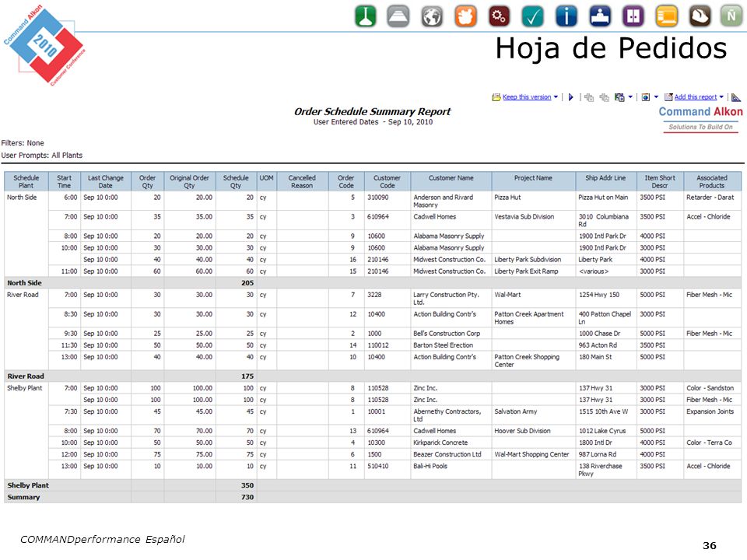Click the '1515 10th Ave W' address cell

(605, 415)
